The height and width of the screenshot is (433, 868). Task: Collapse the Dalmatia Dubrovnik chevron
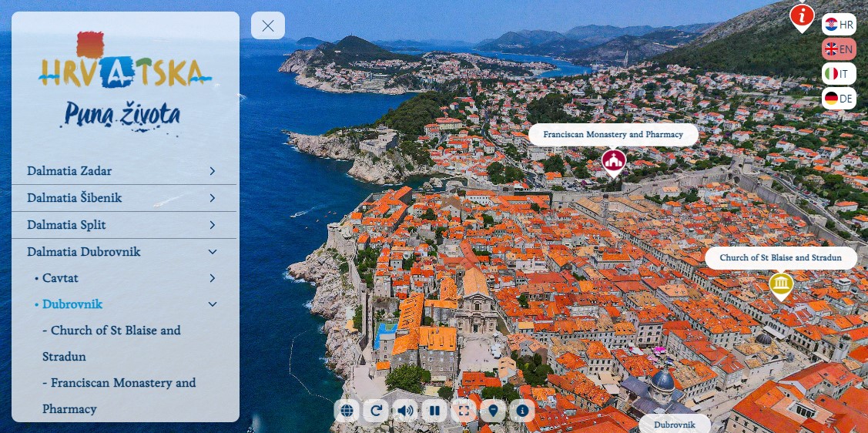coord(212,252)
